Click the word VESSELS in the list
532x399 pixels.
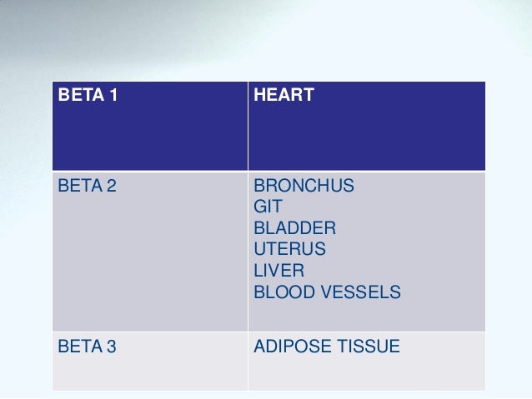click(x=361, y=292)
